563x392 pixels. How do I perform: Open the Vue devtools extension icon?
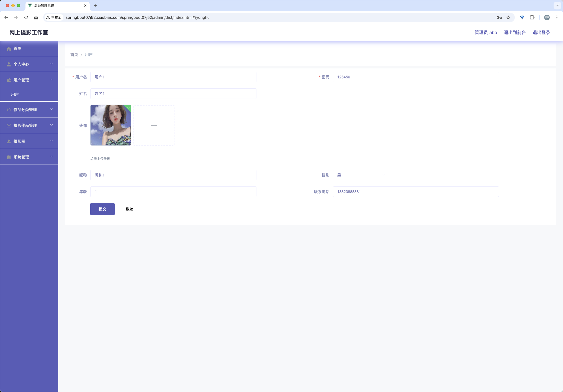pyautogui.click(x=522, y=17)
